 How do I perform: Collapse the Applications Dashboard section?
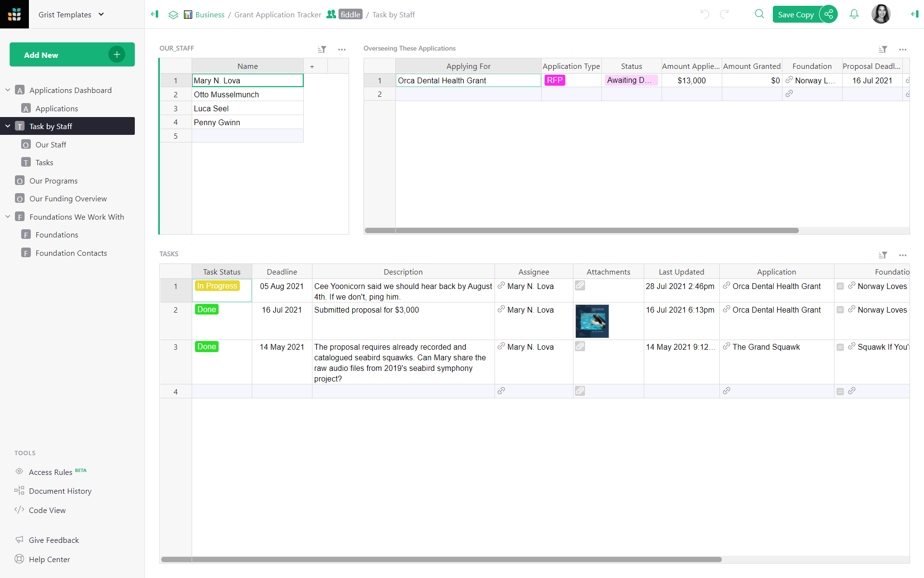[x=7, y=90]
